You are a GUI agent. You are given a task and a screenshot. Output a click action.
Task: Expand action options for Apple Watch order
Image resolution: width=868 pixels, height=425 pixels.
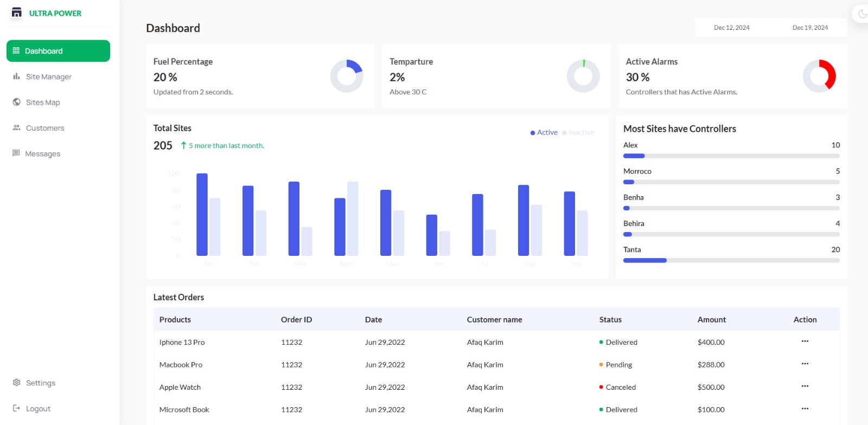point(805,387)
